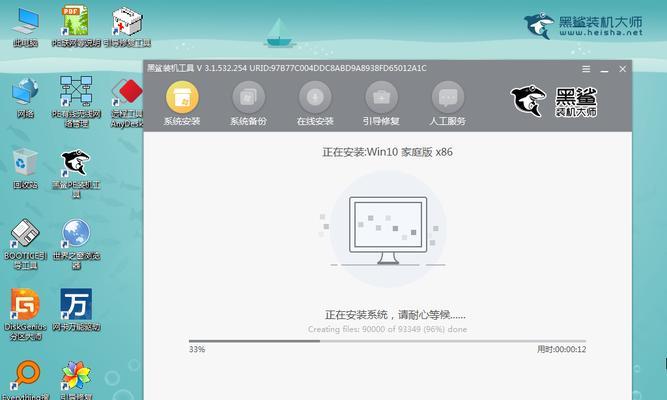This screenshot has height=400, width=667.
Task: Click the 正在安装系统，请耐心等候 message
Action: coord(395,315)
